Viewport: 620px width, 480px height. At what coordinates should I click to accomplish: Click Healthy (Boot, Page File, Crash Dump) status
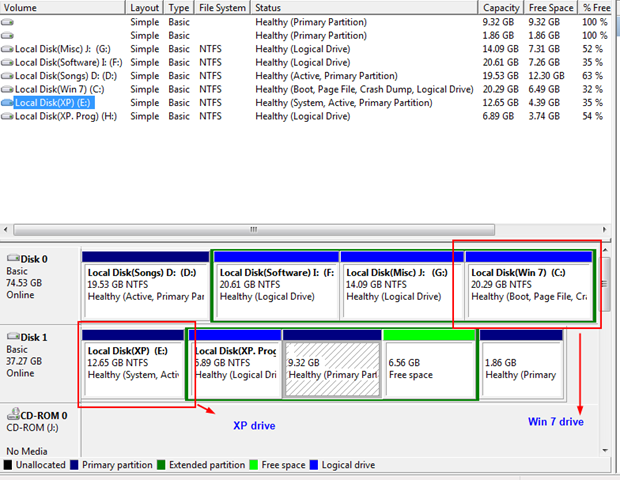point(364,89)
